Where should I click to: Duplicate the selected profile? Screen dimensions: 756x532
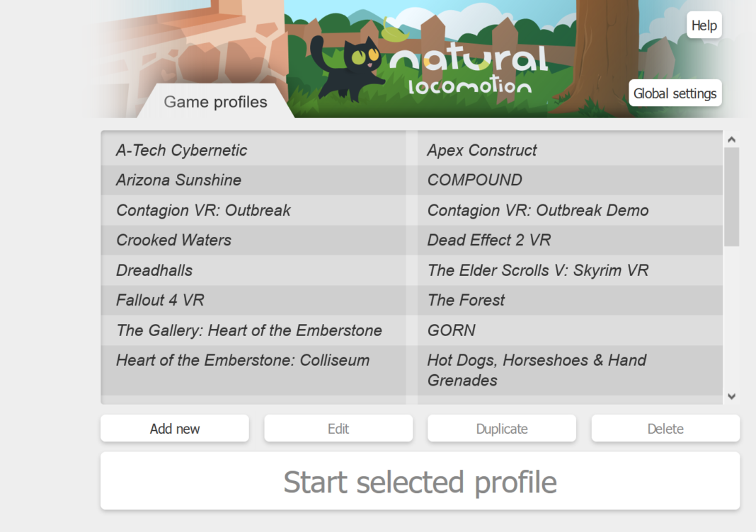coord(502,429)
